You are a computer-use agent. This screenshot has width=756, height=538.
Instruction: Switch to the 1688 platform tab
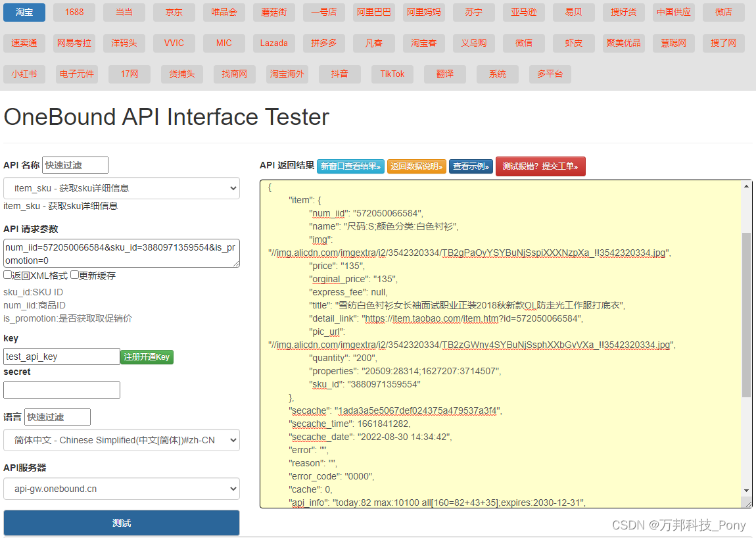(x=74, y=12)
